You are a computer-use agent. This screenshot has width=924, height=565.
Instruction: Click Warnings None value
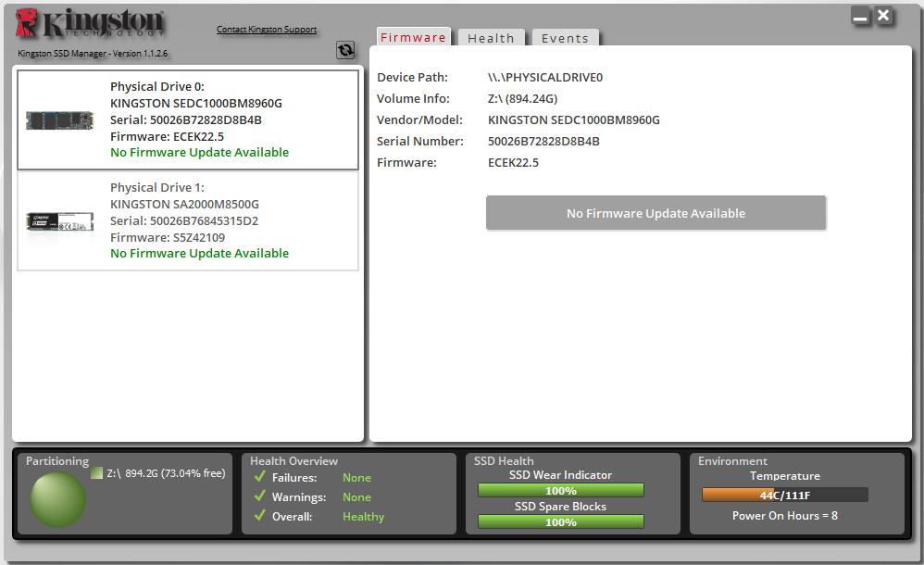pos(356,497)
